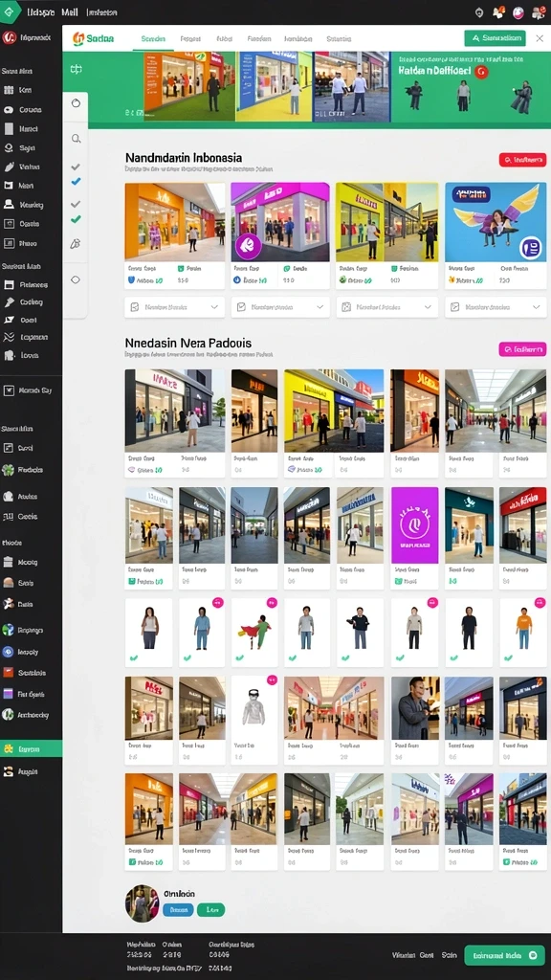Toggle green checkmark under the first woman figure
The width and height of the screenshot is (551, 980).
(133, 657)
